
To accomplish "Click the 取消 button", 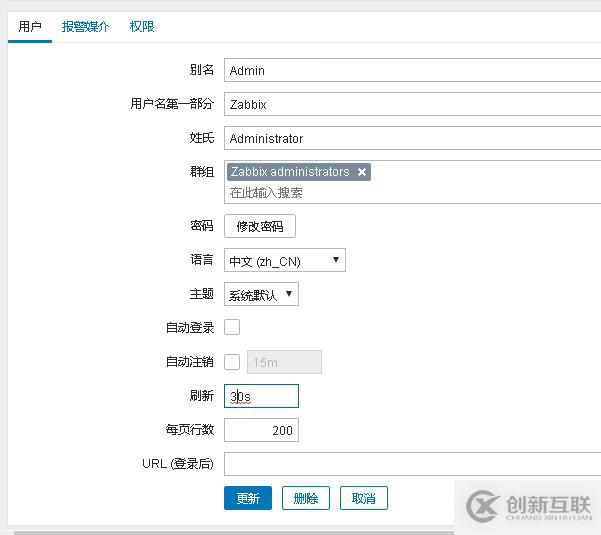I will pyautogui.click(x=364, y=498).
